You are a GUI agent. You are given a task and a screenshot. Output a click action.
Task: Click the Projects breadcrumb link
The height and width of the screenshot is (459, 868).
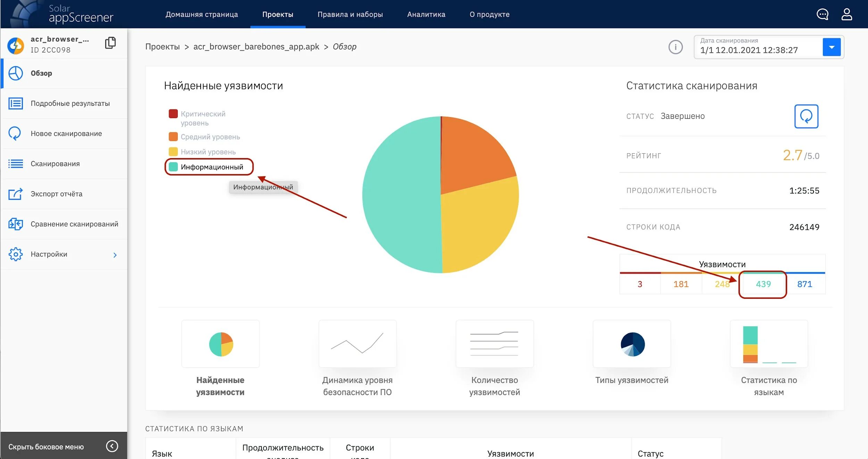coord(162,47)
